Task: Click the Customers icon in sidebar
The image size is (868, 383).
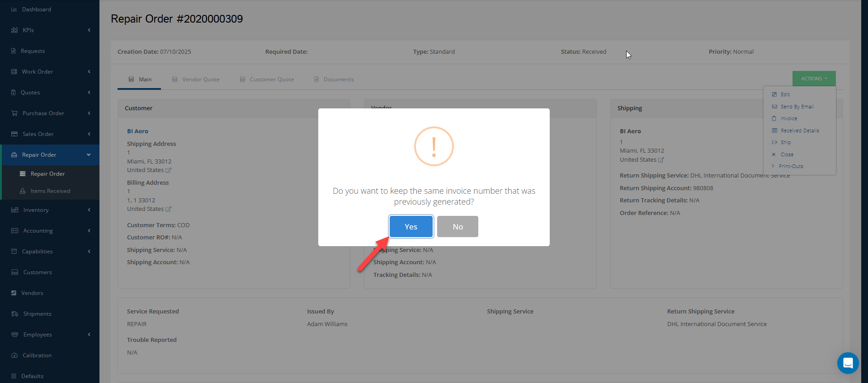Action: [14, 272]
